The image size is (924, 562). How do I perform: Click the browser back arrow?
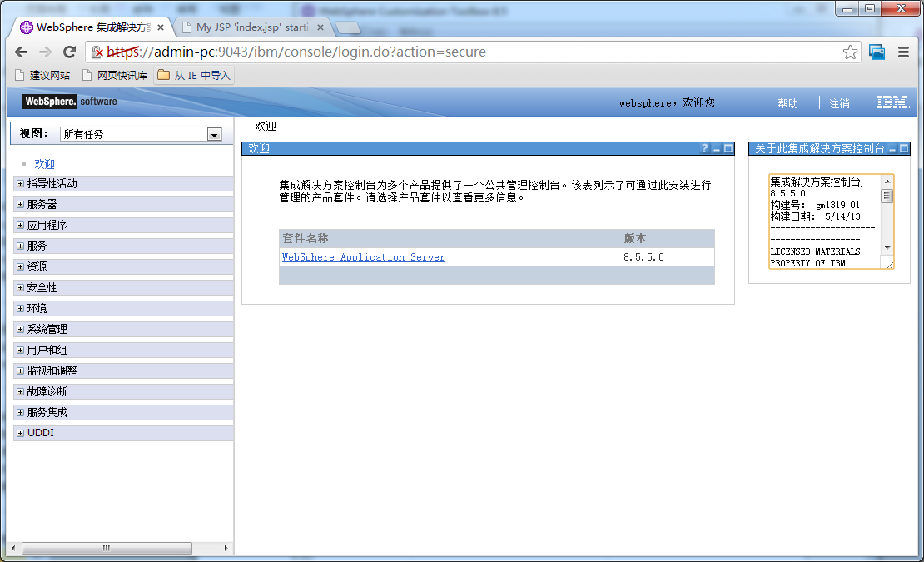pos(21,52)
